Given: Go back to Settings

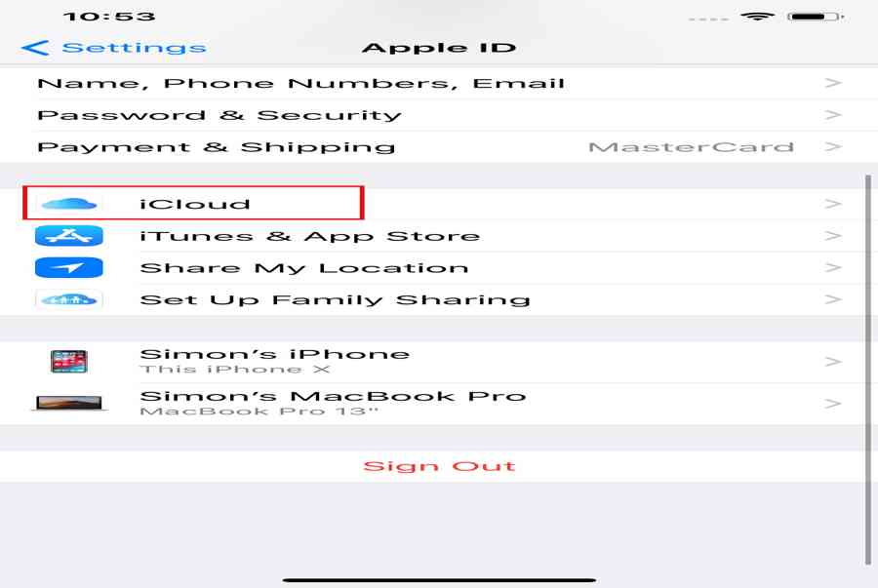Looking at the screenshot, I should [x=114, y=48].
